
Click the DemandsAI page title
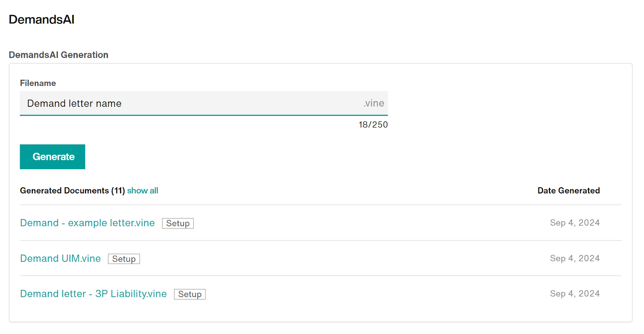click(41, 19)
